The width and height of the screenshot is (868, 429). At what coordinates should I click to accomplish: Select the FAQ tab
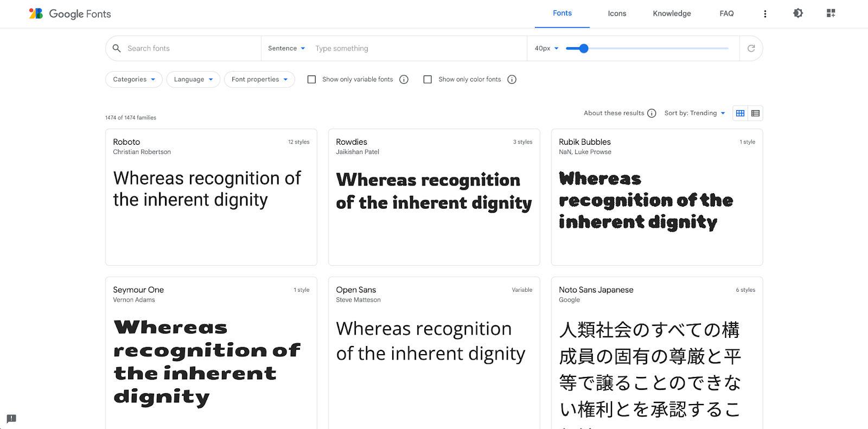coord(726,14)
